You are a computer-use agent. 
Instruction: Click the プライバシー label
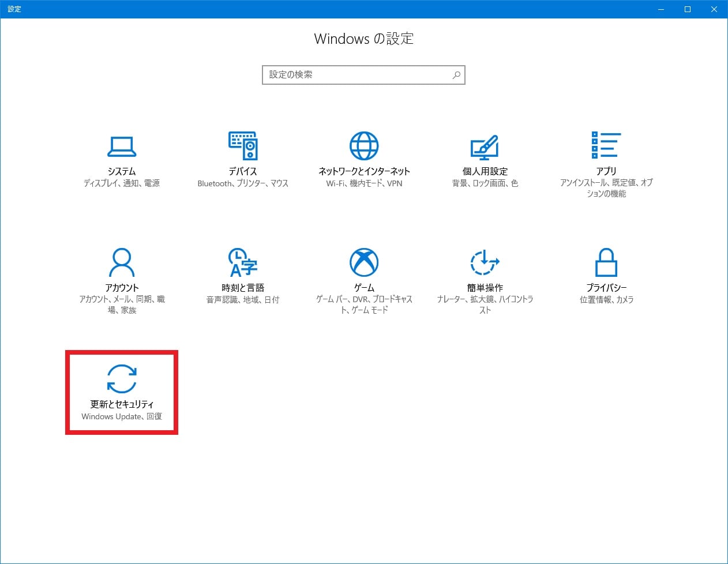pyautogui.click(x=606, y=288)
